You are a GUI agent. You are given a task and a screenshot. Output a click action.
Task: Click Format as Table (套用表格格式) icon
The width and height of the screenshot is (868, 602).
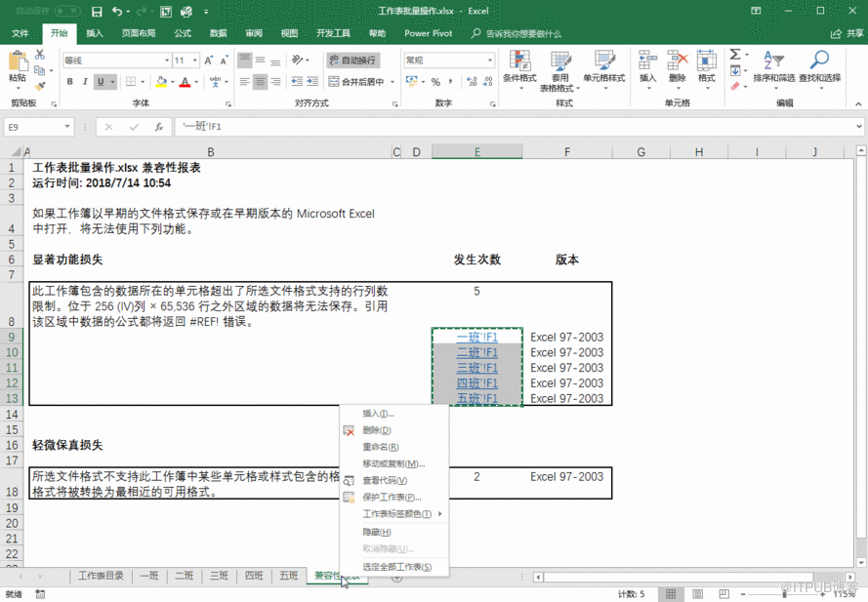tap(560, 66)
